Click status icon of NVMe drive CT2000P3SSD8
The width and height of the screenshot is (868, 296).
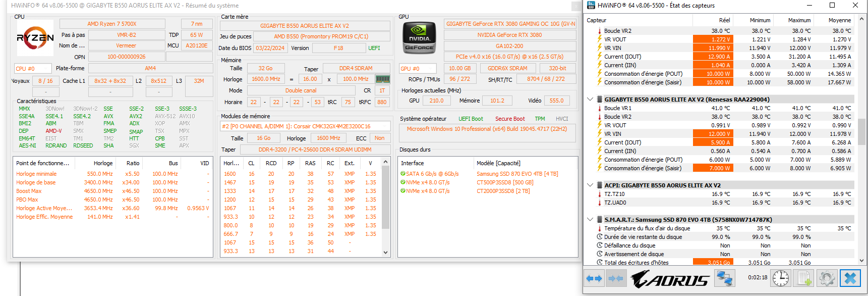click(x=403, y=191)
